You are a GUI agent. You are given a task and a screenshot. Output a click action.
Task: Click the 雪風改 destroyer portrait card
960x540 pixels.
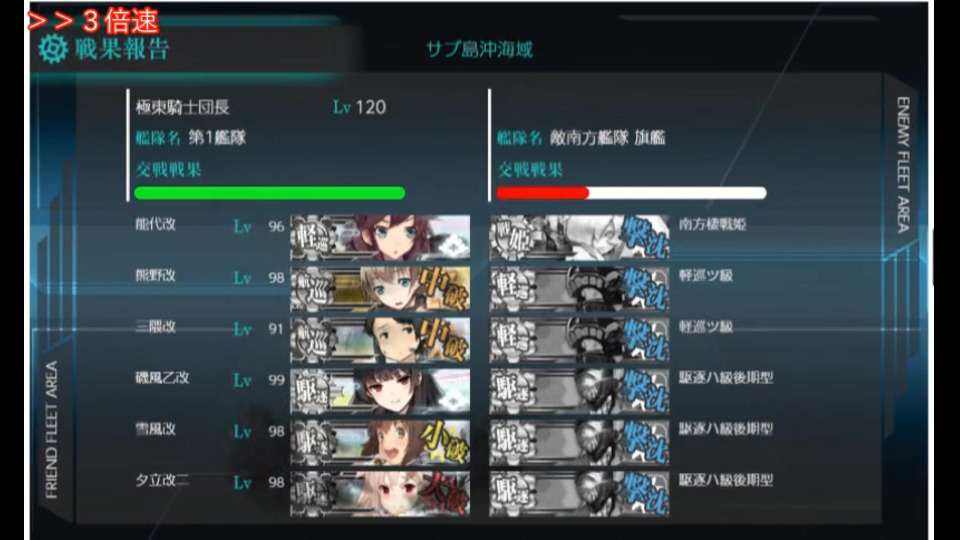380,442
